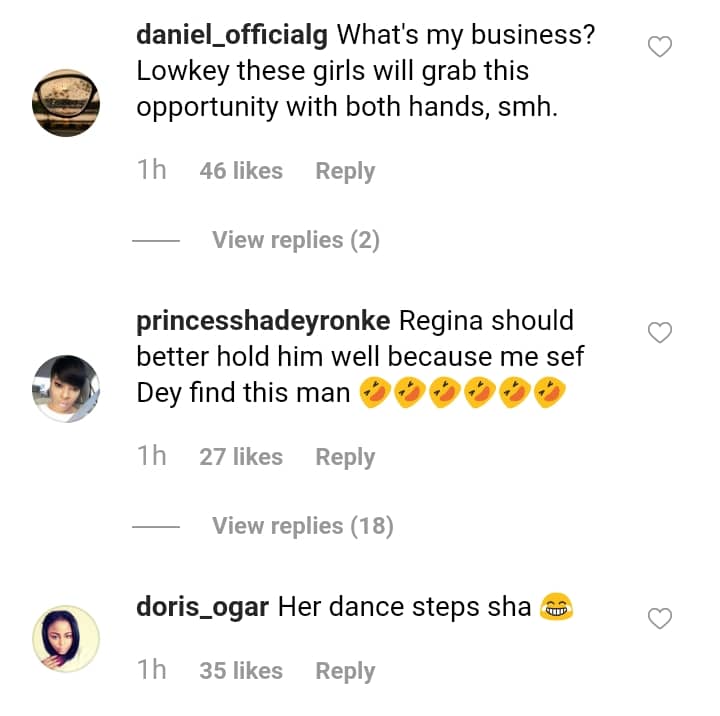Screen dimensions: 720x716
Task: Open doris_ogar's profile photo
Action: pyautogui.click(x=66, y=638)
